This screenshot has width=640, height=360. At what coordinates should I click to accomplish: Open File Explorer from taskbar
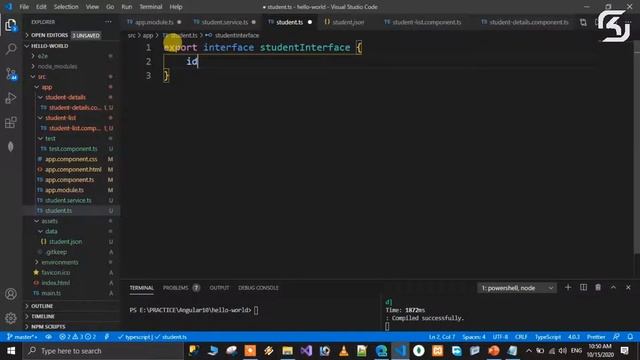[x=287, y=351]
